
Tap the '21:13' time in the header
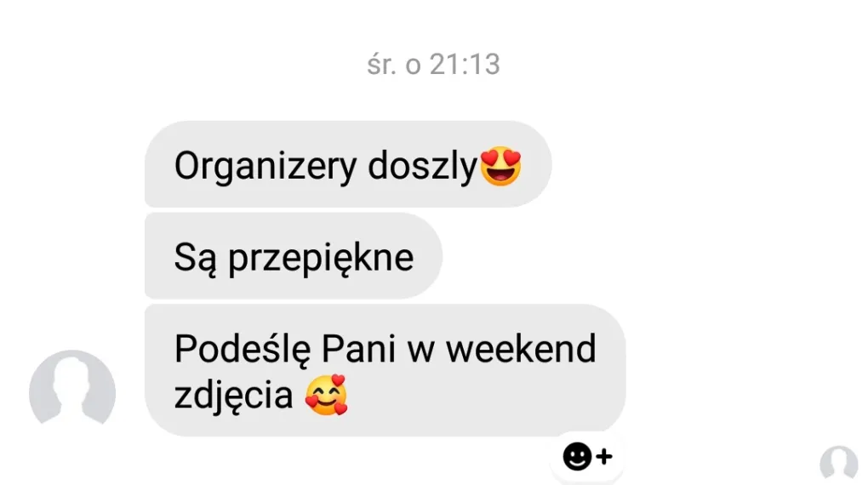coord(465,64)
